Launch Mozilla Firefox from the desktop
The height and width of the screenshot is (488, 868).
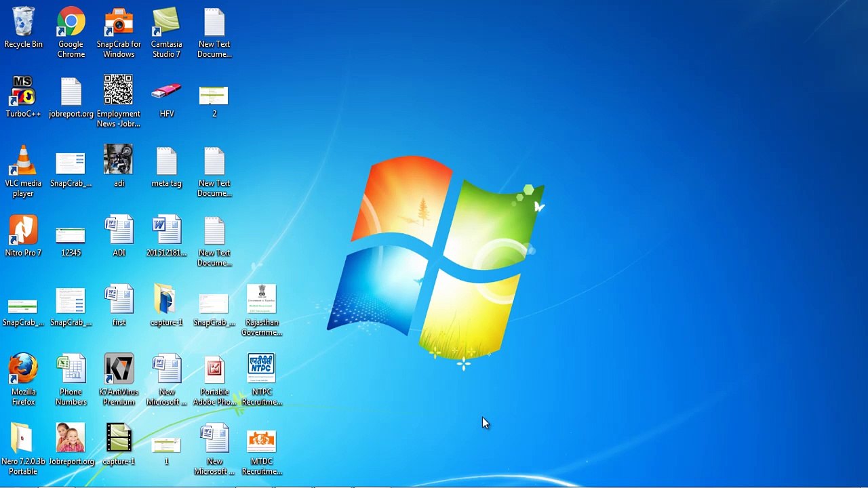tap(23, 380)
